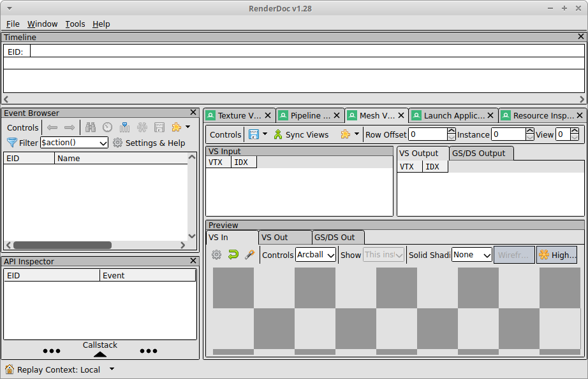Image resolution: width=588 pixels, height=379 pixels.
Task: Open the Window menu
Action: 42,24
